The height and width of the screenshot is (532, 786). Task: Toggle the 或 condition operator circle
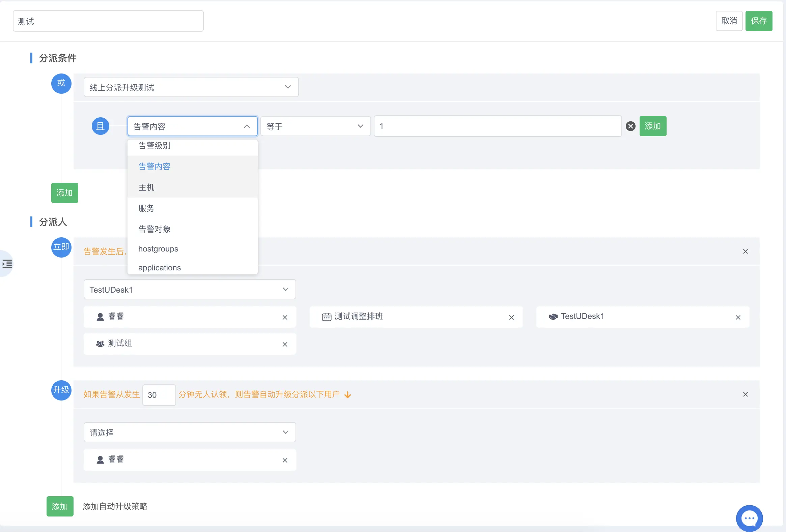pyautogui.click(x=61, y=83)
